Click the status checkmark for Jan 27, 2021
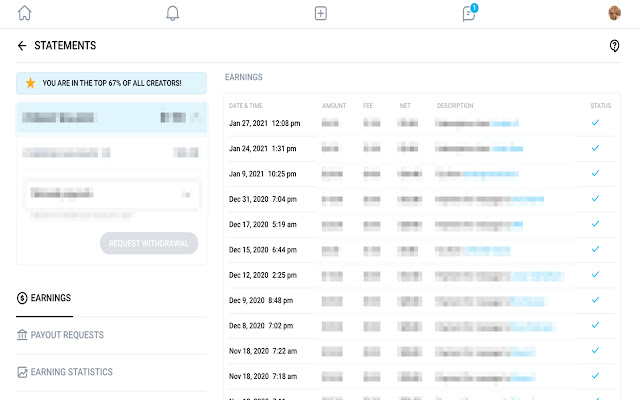The height and width of the screenshot is (400, 640). click(x=596, y=122)
